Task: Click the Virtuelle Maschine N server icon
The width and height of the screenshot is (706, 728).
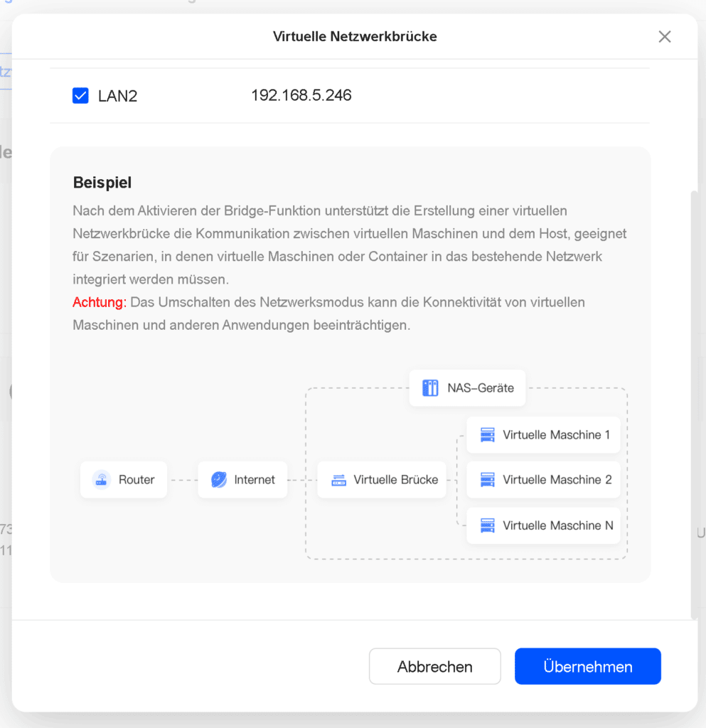Action: point(488,525)
